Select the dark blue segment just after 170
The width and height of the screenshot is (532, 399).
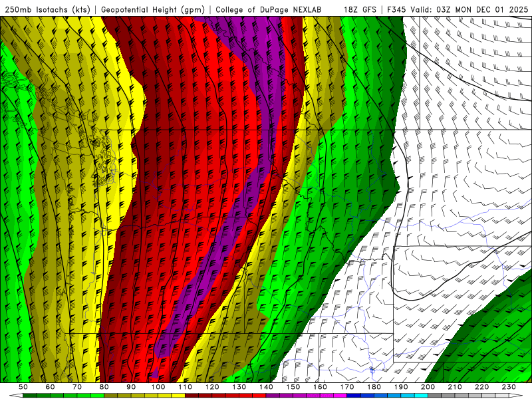(x=354, y=396)
